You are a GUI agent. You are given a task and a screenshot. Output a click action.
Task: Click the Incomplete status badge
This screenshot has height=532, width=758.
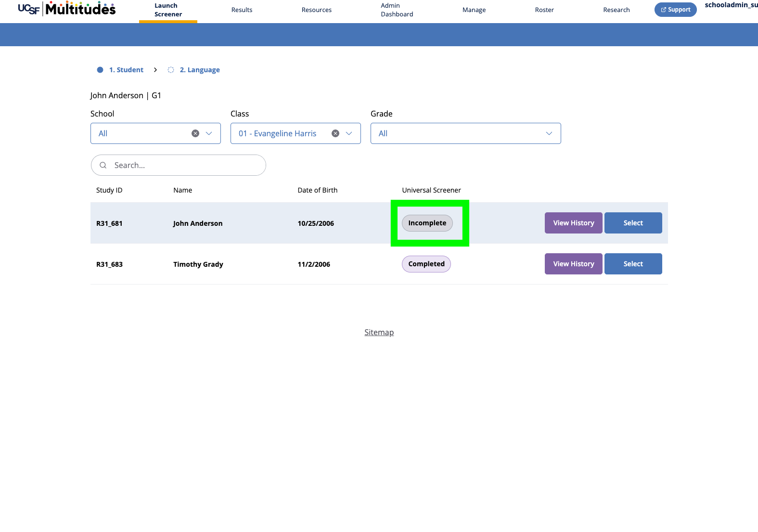(427, 223)
